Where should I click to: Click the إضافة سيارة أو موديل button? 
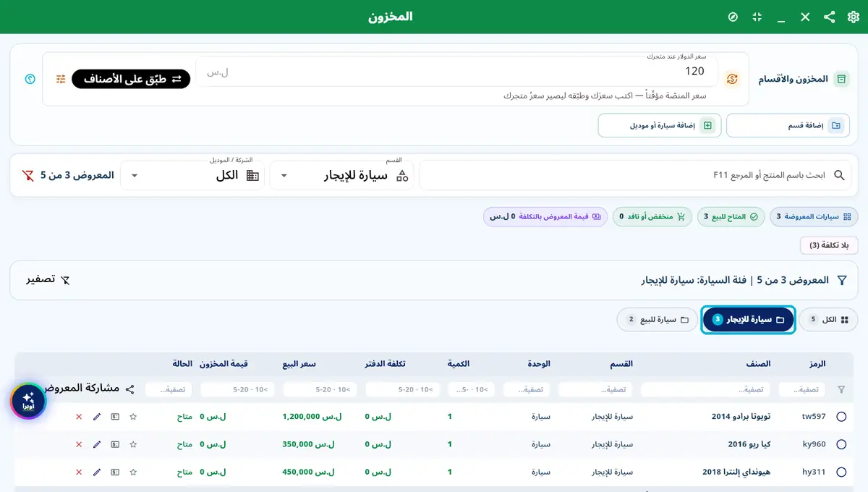click(659, 125)
